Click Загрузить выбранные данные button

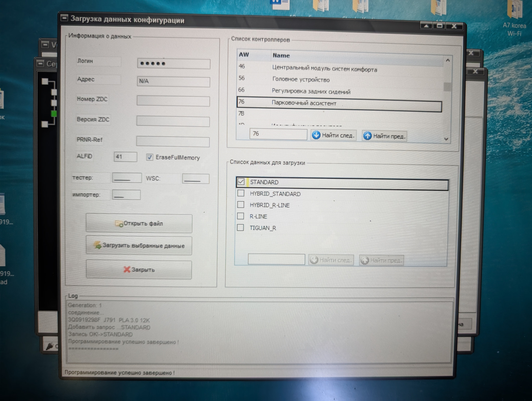139,245
